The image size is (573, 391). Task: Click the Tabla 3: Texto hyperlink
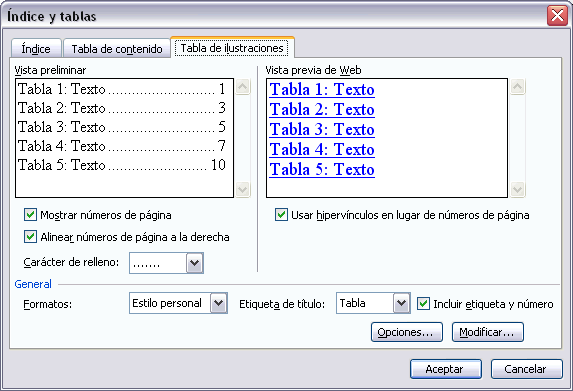(x=322, y=129)
